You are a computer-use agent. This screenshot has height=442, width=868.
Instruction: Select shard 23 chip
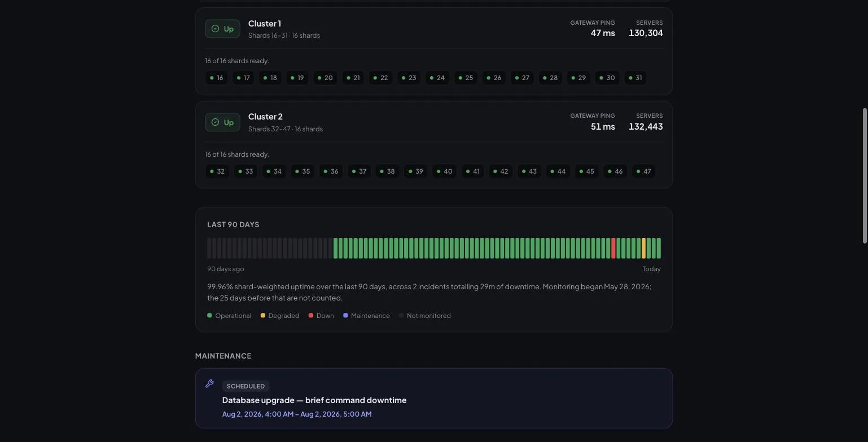pyautogui.click(x=409, y=78)
